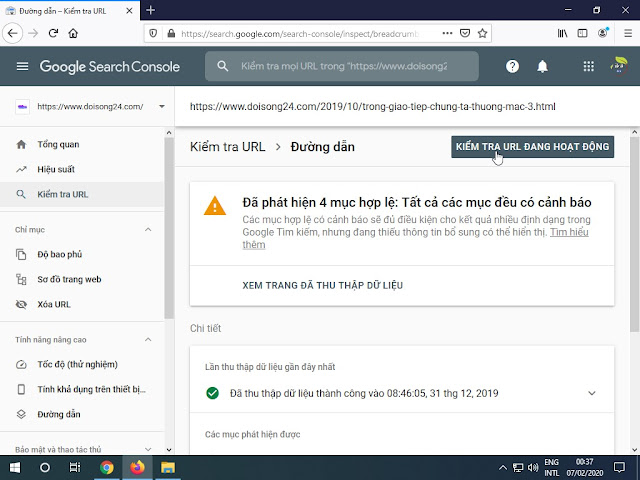
Task: Expand the Bảo mật và thao tác thủ section
Action: click(x=148, y=449)
